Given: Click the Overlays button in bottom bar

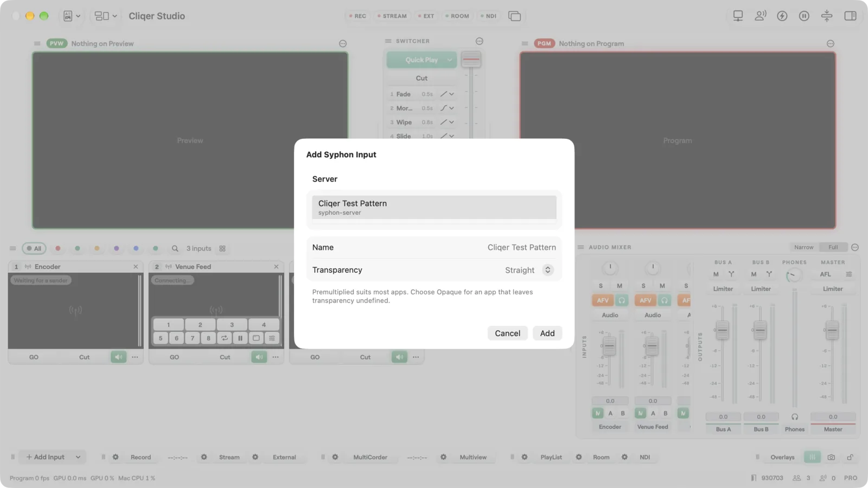Looking at the screenshot, I should (782, 458).
